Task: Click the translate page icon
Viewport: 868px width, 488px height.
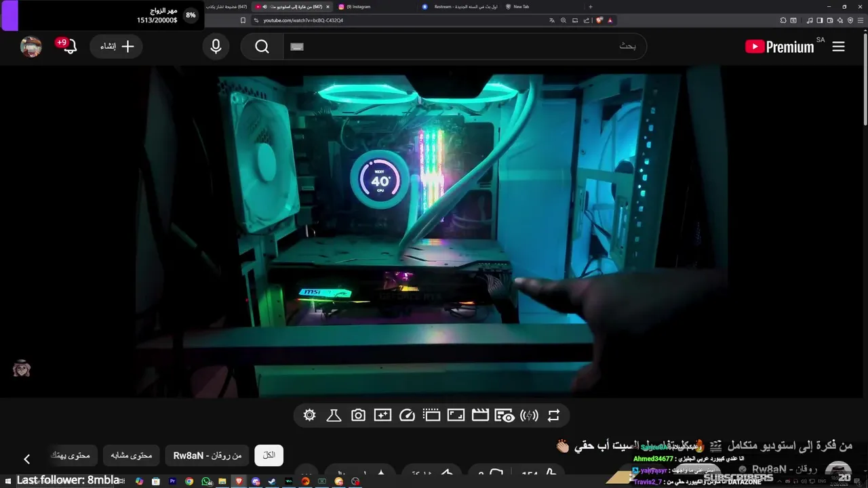Action: coord(552,20)
